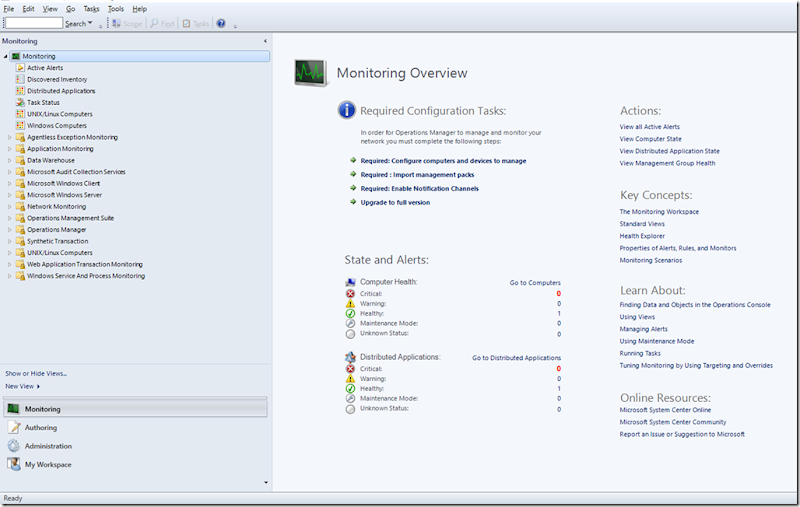Viewport: 800px width, 507px height.
Task: Click View Management Group Health link
Action: tap(667, 163)
